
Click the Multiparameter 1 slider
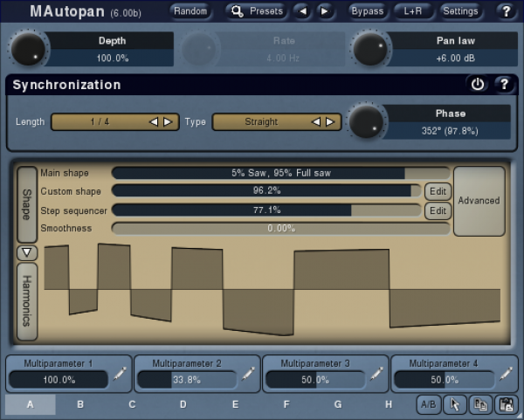tap(59, 380)
